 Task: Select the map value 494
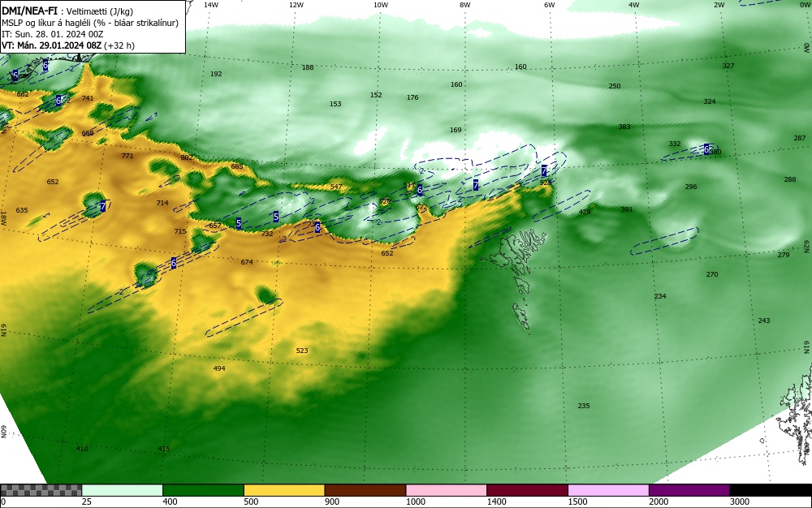coord(219,369)
